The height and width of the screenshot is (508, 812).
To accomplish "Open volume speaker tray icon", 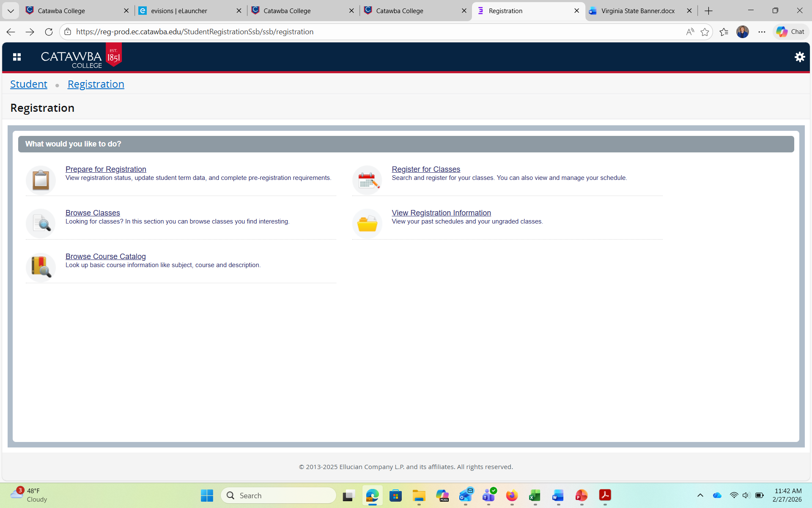I will click(746, 495).
